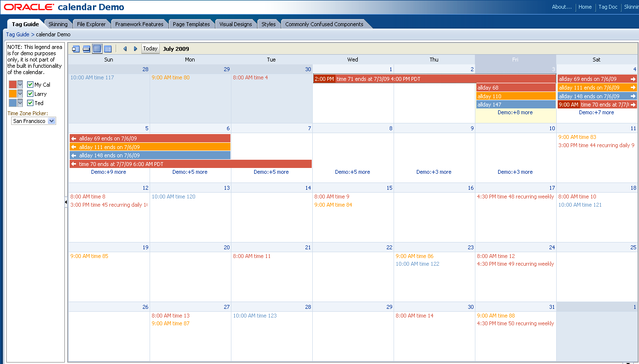This screenshot has height=364, width=639.
Task: Open the 10:00 AM time 117 event
Action: [x=92, y=77]
